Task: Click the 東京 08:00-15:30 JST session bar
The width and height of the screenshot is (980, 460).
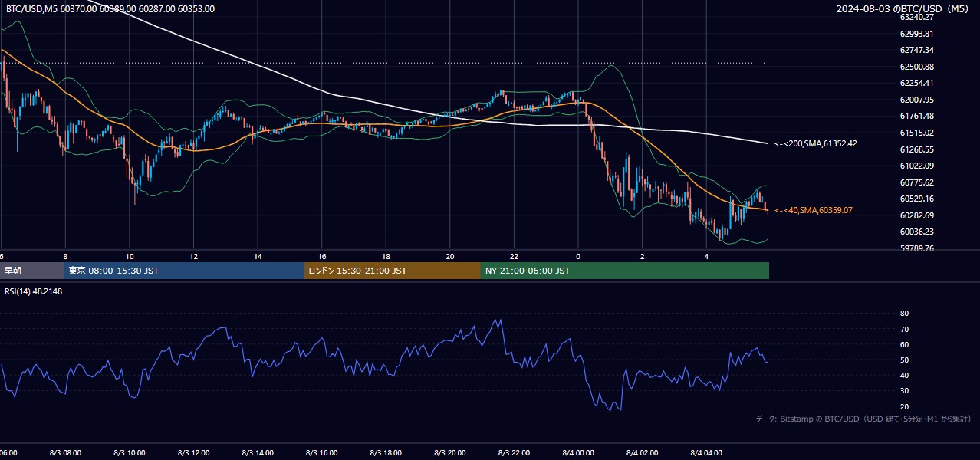Action: click(184, 271)
